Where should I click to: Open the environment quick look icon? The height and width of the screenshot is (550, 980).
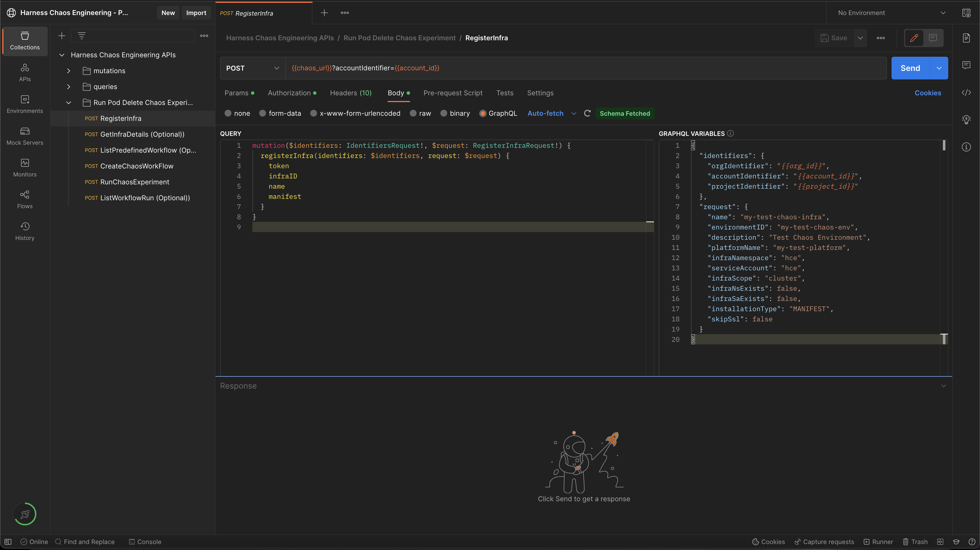coord(966,13)
